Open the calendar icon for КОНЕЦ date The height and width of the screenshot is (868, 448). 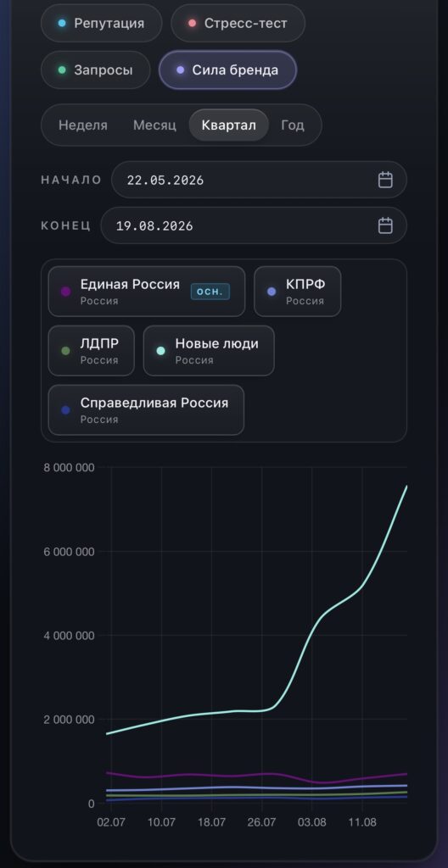point(385,225)
